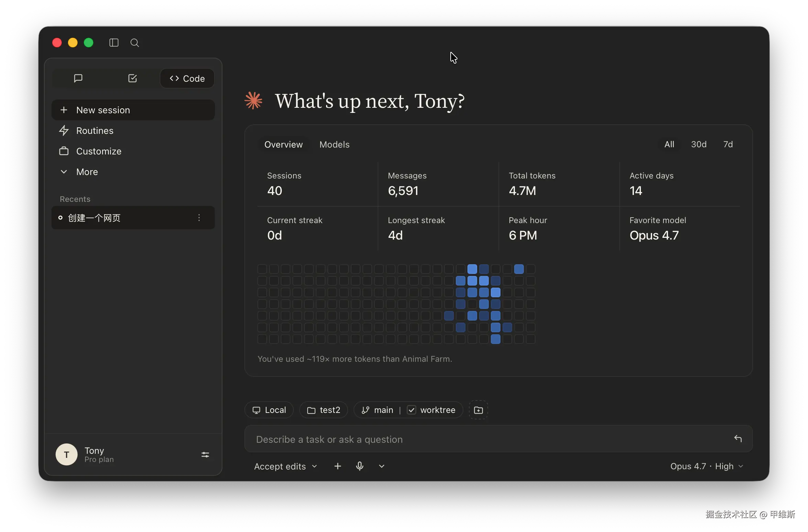The height and width of the screenshot is (532, 808).
Task: Open Routines from the sidebar
Action: [x=133, y=130]
